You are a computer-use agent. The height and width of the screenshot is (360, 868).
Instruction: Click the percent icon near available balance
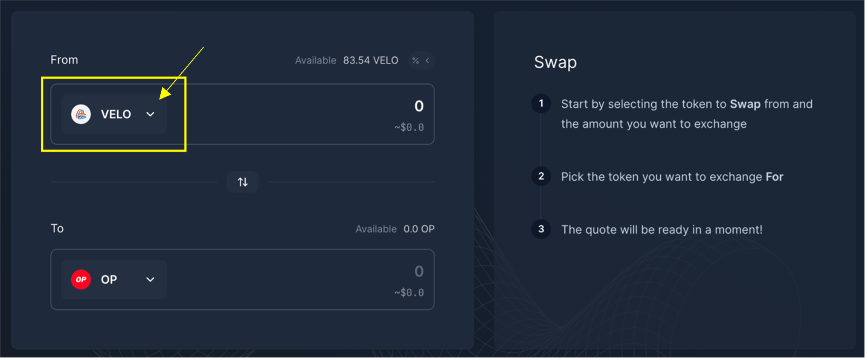pos(416,61)
